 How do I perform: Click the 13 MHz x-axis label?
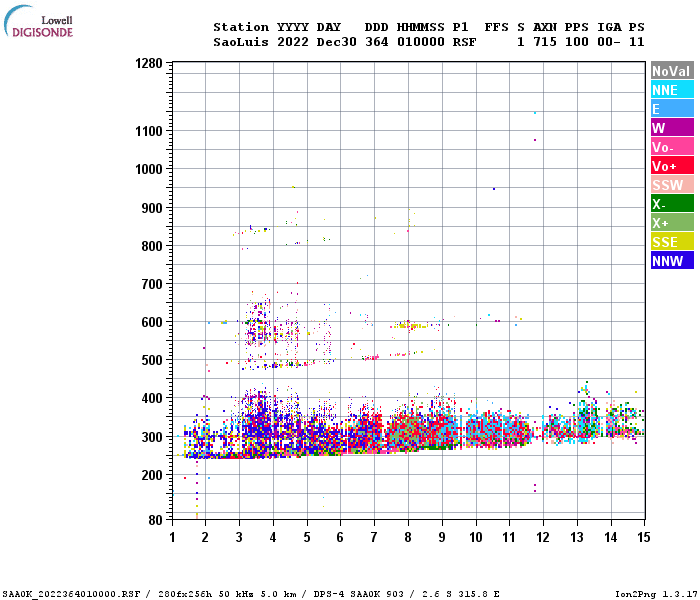coord(577,537)
